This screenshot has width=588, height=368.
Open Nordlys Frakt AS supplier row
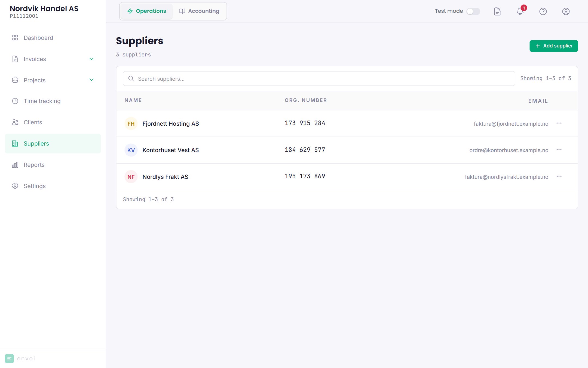pyautogui.click(x=347, y=177)
